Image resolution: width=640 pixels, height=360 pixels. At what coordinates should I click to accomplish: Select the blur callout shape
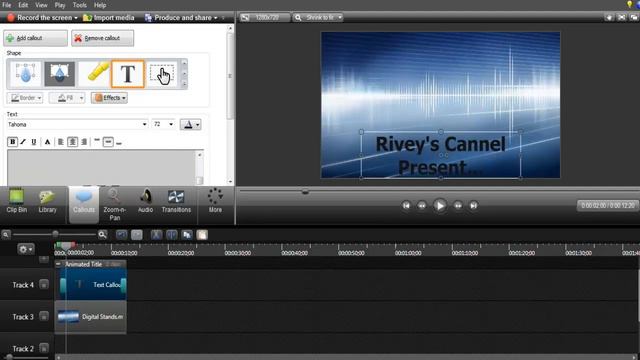[26, 73]
